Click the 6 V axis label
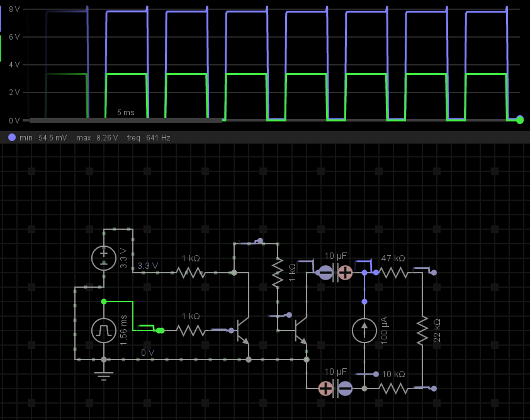This screenshot has height=420, width=530. (x=14, y=37)
